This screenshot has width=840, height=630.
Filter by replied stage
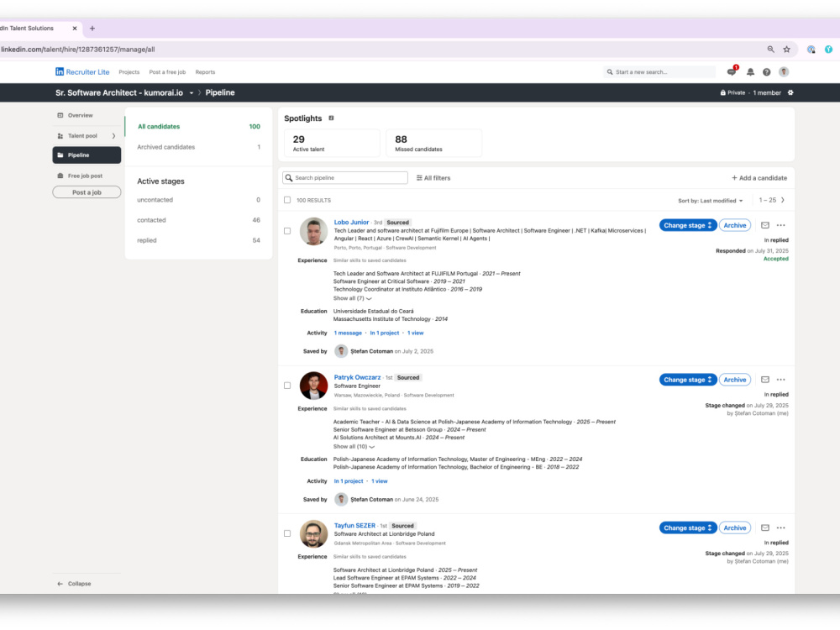pyautogui.click(x=199, y=241)
